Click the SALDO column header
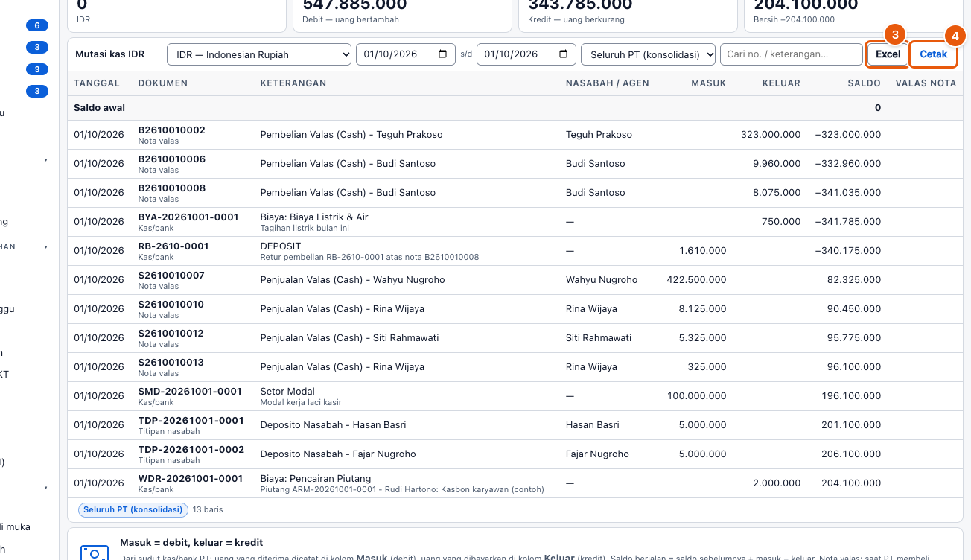Screen dimensions: 971x560 [865, 83]
